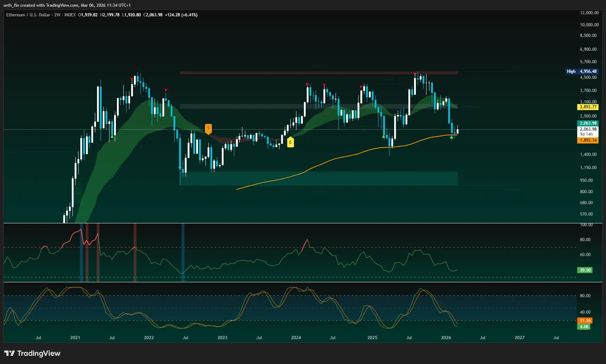This screenshot has height=364, width=606.
Task: Select green up-triangle beneath the latest 2026 candles
Action: [x=451, y=137]
